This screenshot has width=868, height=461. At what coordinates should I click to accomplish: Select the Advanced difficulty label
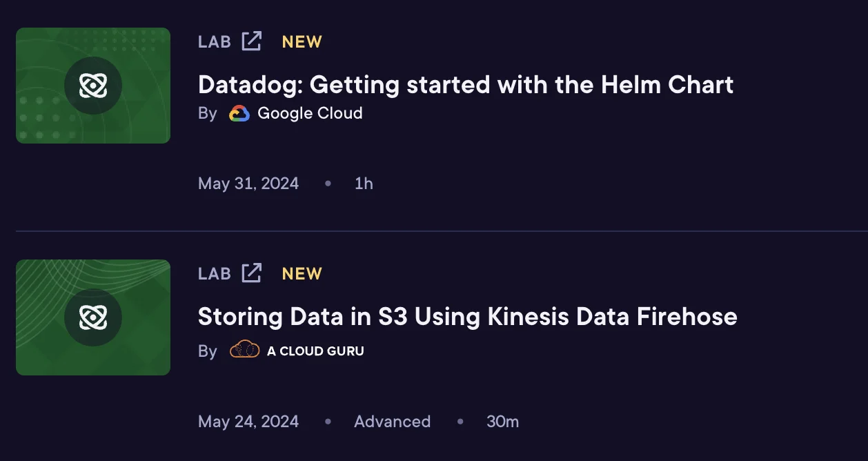tap(392, 421)
